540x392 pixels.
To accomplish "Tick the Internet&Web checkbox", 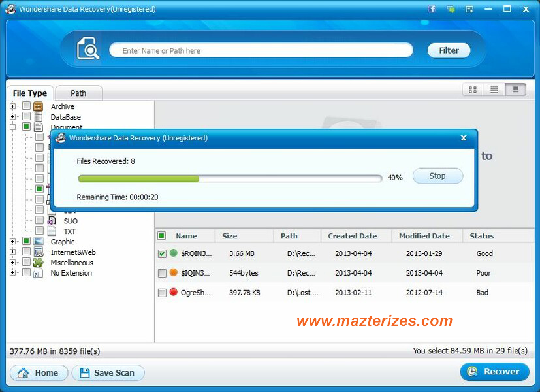I will click(26, 251).
